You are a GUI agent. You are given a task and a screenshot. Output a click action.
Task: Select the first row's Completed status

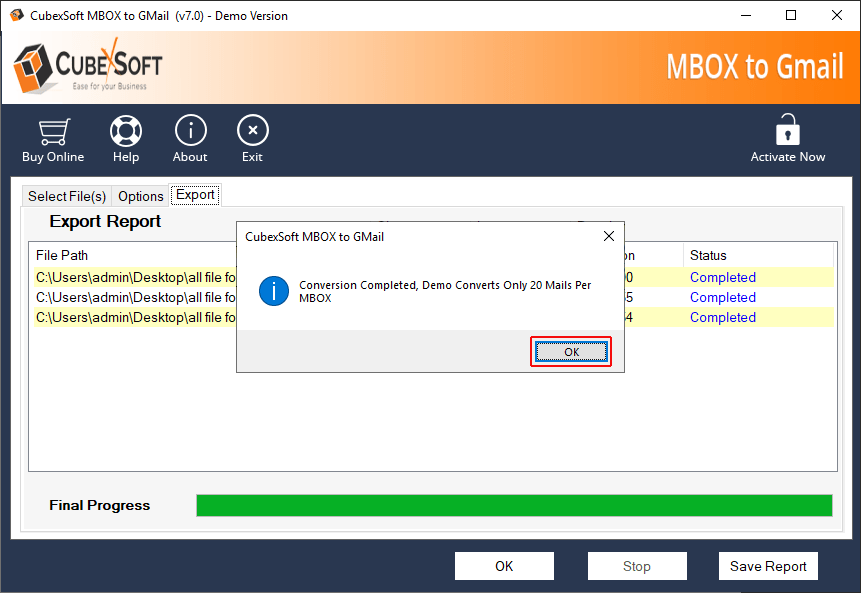722,278
